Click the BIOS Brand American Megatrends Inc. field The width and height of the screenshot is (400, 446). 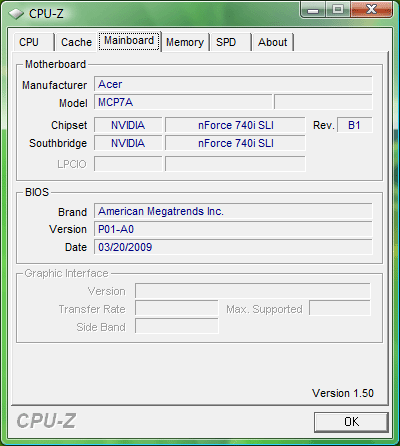pyautogui.click(x=233, y=211)
